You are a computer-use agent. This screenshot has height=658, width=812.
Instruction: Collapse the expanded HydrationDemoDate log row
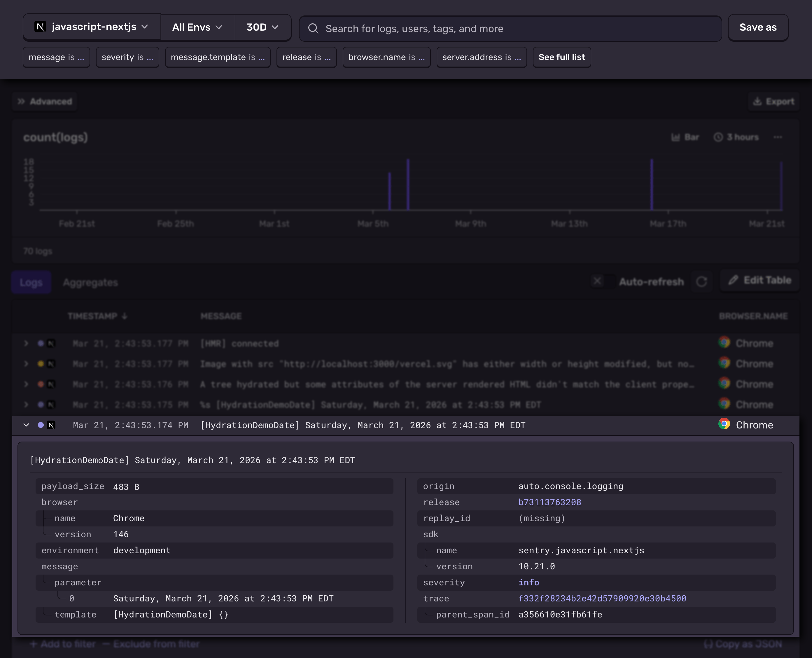pyautogui.click(x=26, y=425)
